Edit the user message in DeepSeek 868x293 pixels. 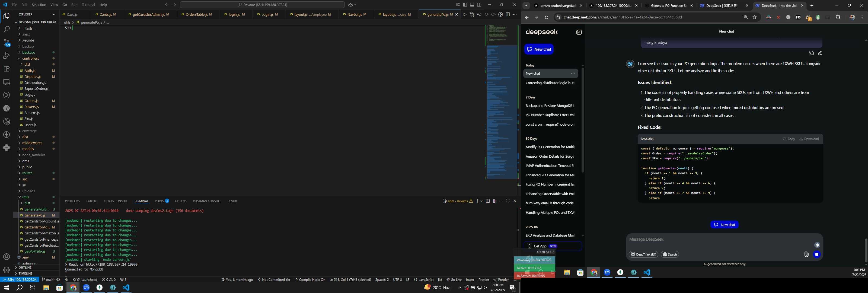pos(820,53)
